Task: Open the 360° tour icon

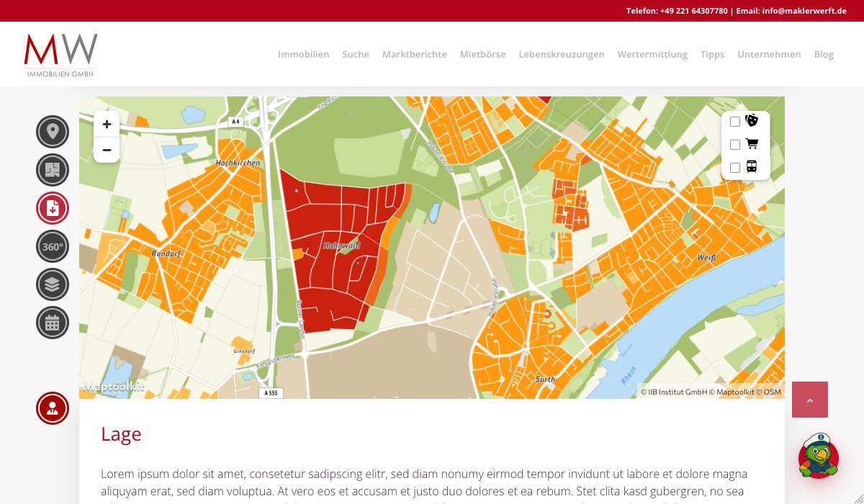Action: (53, 246)
